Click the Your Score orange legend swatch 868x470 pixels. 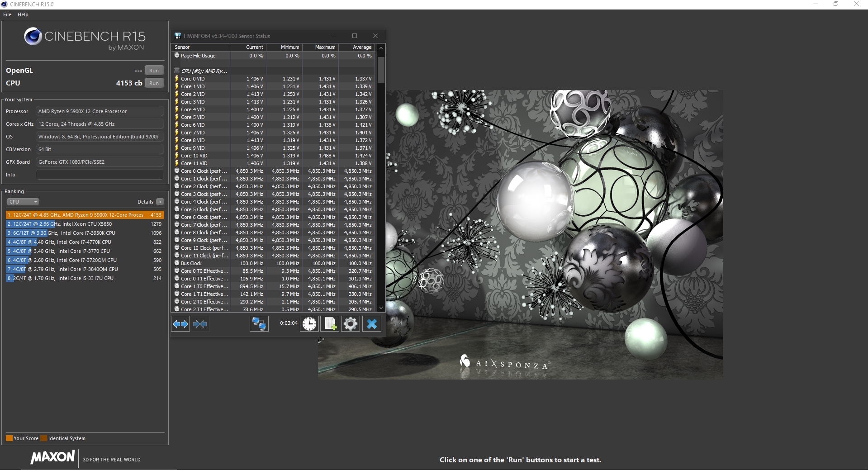pyautogui.click(x=9, y=438)
